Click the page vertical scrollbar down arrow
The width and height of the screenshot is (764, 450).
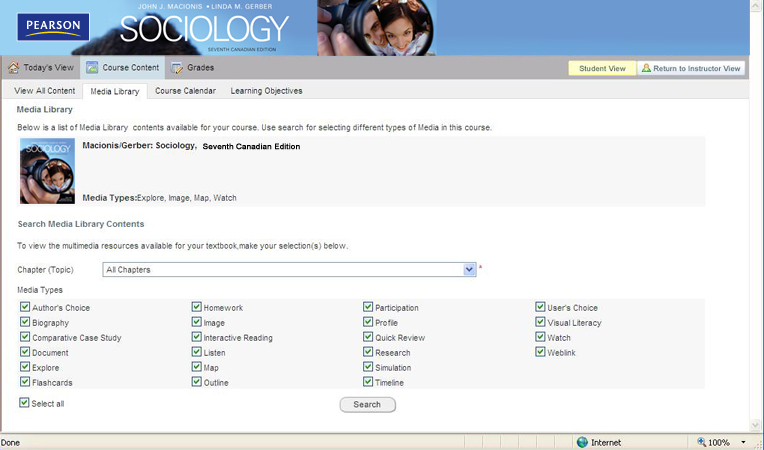pos(756,425)
